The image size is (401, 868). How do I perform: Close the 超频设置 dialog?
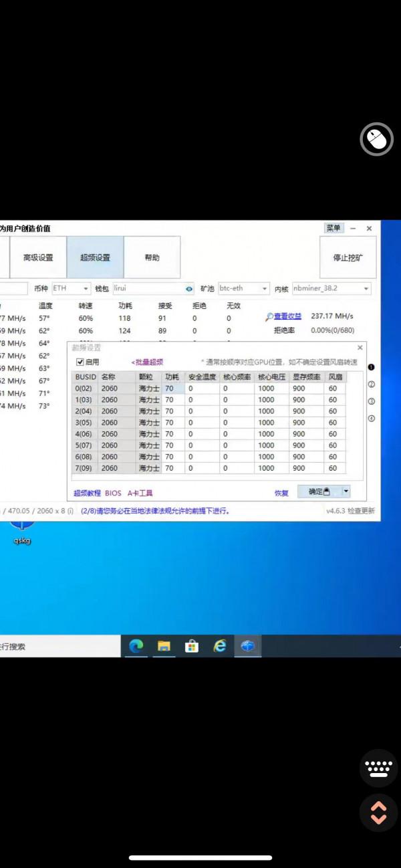360,348
